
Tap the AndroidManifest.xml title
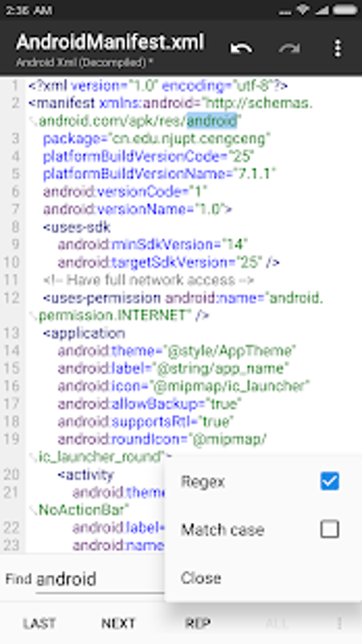pyautogui.click(x=110, y=42)
